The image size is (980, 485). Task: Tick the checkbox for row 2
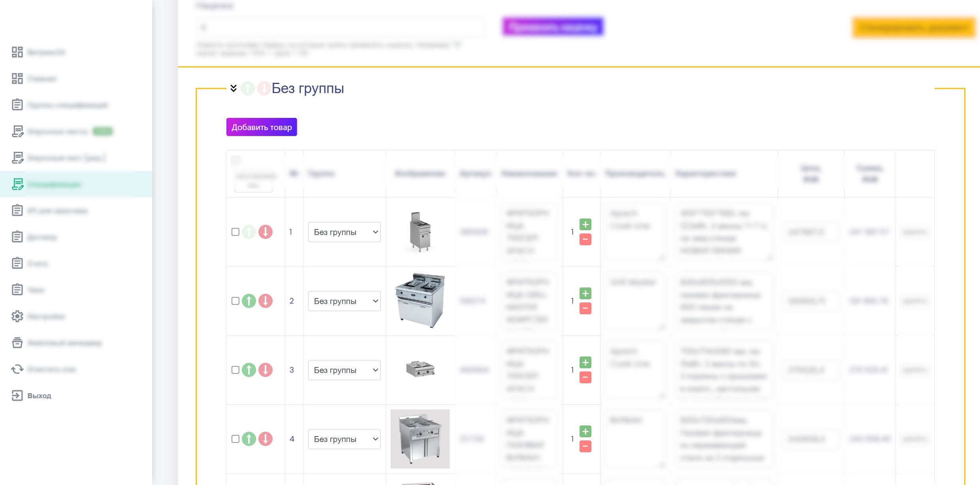(236, 301)
